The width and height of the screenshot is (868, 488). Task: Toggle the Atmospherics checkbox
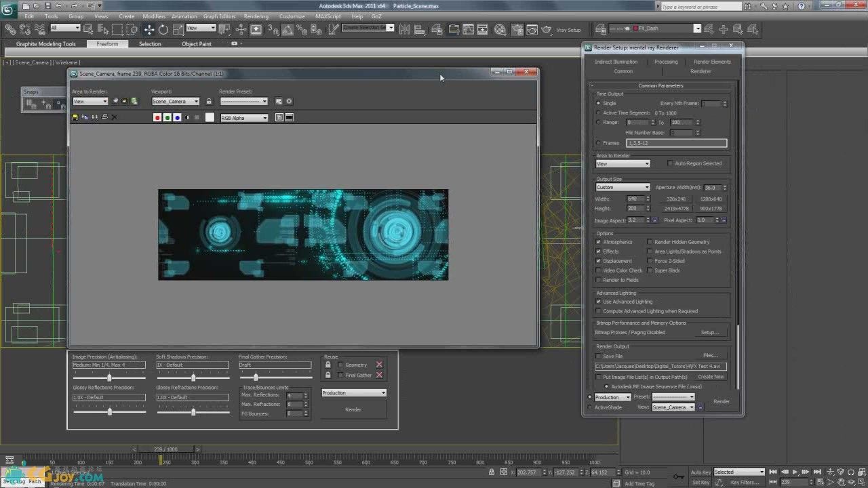point(598,242)
